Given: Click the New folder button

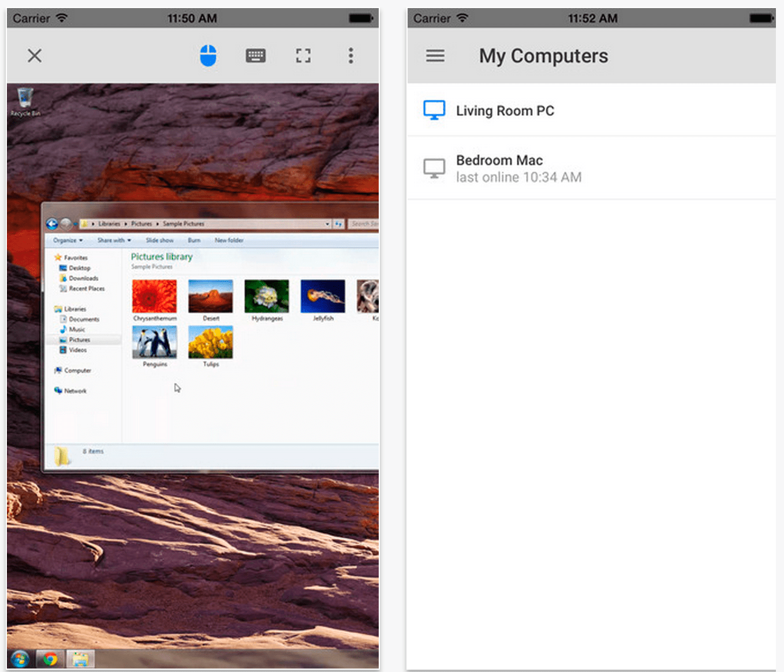Looking at the screenshot, I should pyautogui.click(x=229, y=240).
